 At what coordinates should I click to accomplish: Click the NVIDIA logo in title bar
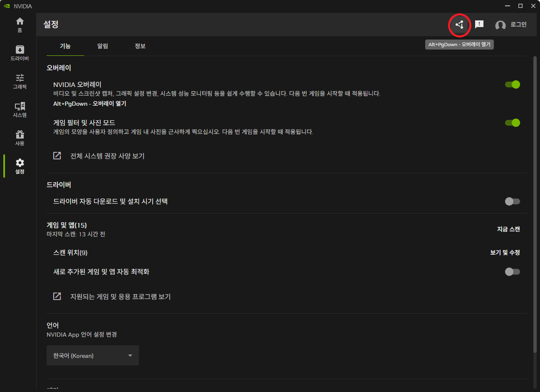pos(7,6)
